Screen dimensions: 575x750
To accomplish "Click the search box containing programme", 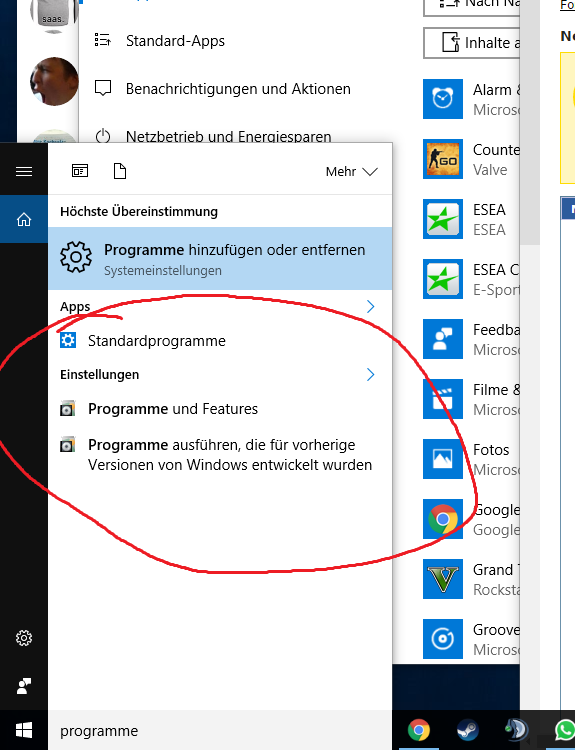I will point(220,730).
